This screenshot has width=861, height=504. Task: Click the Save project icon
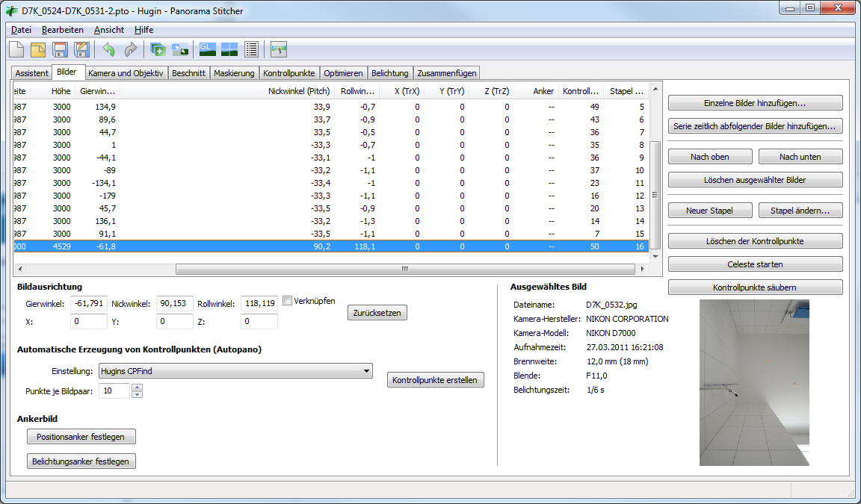60,50
